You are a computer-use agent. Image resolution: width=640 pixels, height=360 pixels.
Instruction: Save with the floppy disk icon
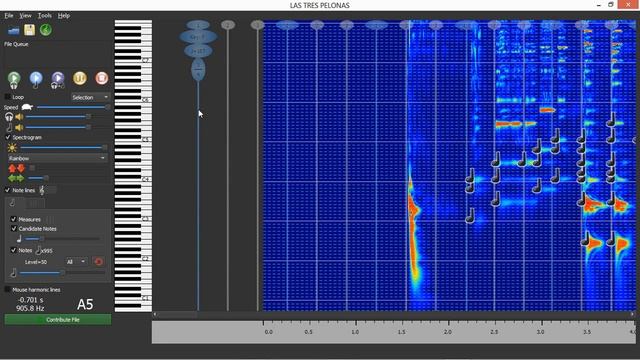coord(29,30)
